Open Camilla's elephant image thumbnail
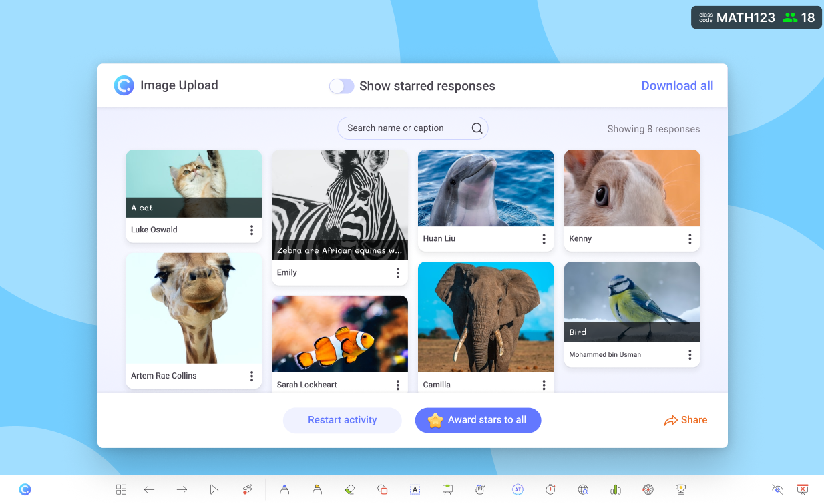The width and height of the screenshot is (824, 504). [x=485, y=316]
